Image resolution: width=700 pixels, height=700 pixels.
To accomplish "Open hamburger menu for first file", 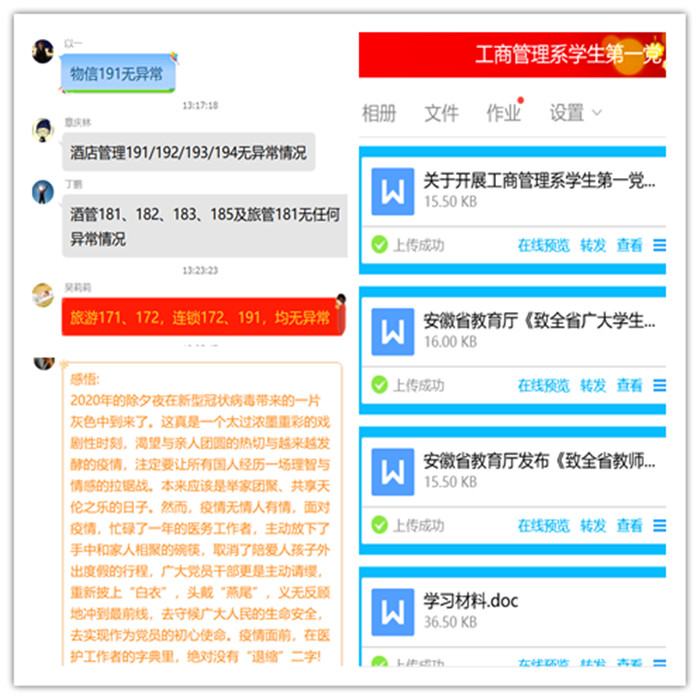I will pos(659,245).
